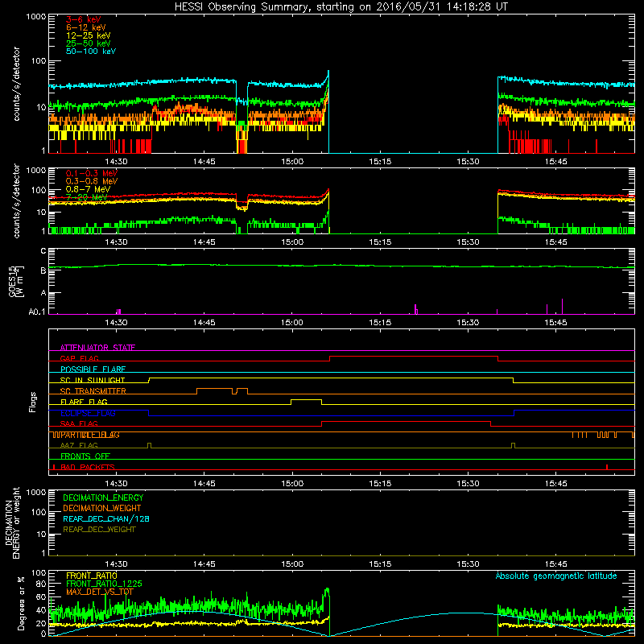Click the ATTENUATOR_STATE flag label
The width and height of the screenshot is (644, 644).
click(x=97, y=348)
